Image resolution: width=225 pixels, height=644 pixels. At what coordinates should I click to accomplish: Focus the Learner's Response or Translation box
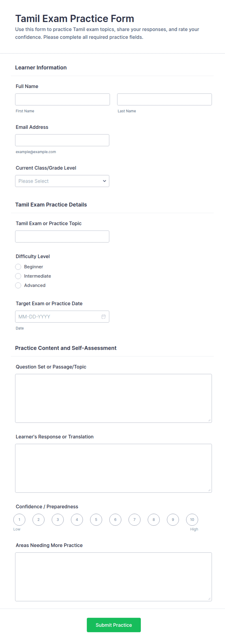click(x=113, y=468)
